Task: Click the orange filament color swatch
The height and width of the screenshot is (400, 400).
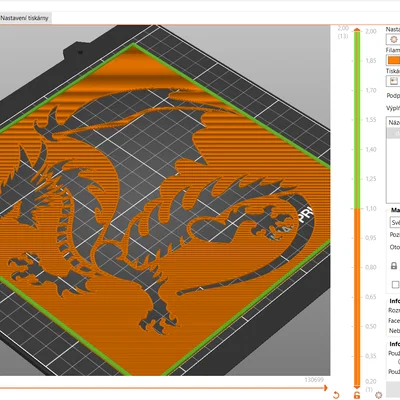Action: point(394,60)
